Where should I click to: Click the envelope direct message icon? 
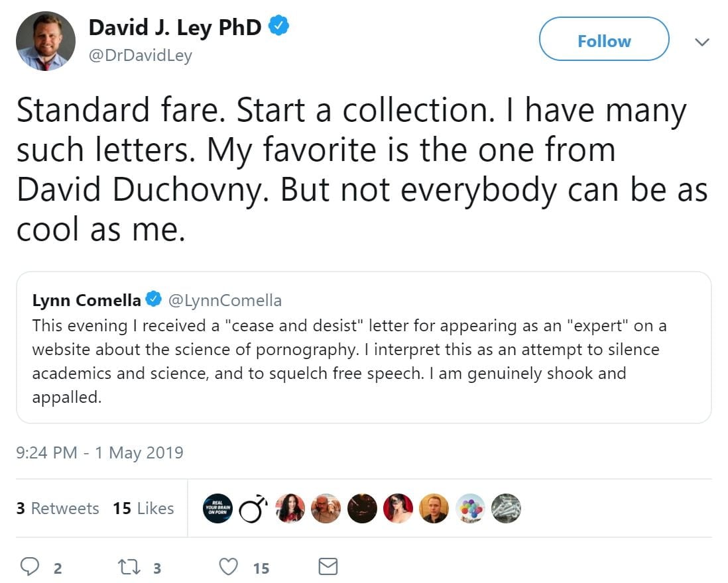tap(328, 566)
